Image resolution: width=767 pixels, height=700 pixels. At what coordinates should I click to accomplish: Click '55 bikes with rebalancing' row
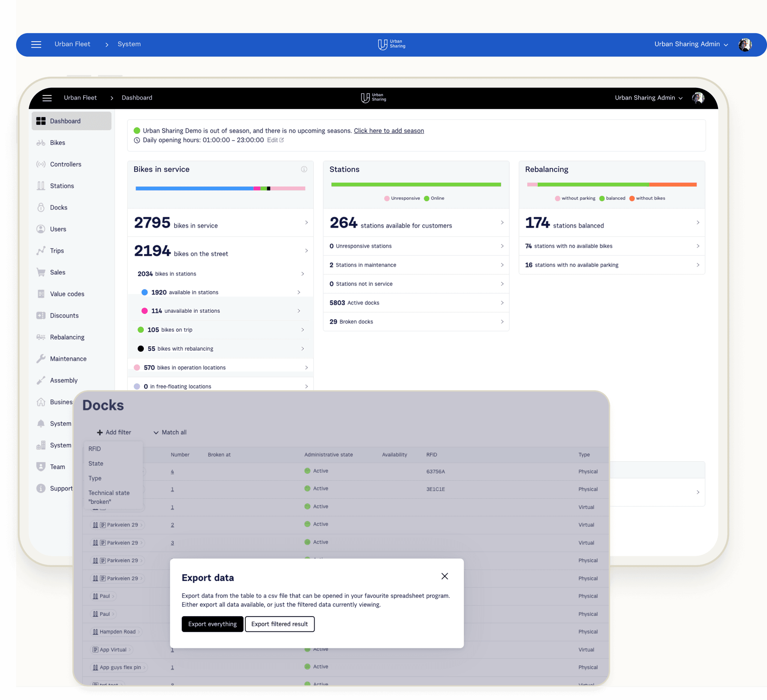221,348
